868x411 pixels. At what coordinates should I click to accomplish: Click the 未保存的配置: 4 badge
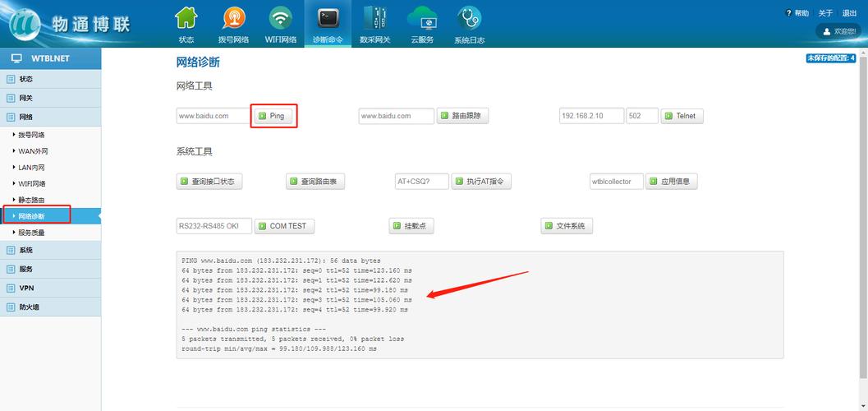830,58
